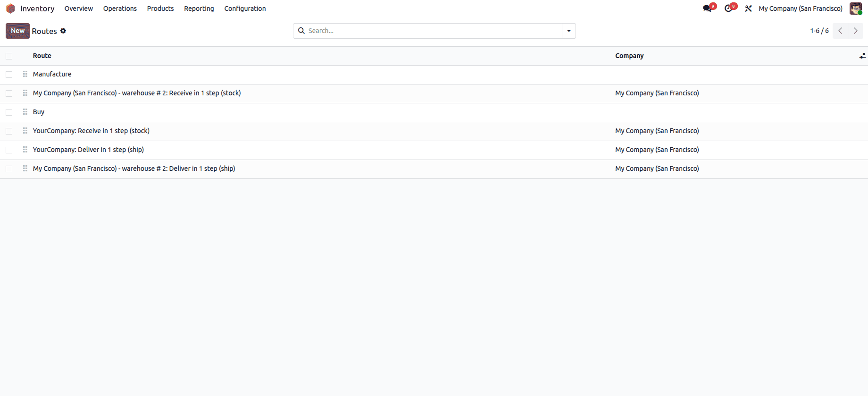Open the Manufacture route
The image size is (868, 396).
tap(52, 74)
